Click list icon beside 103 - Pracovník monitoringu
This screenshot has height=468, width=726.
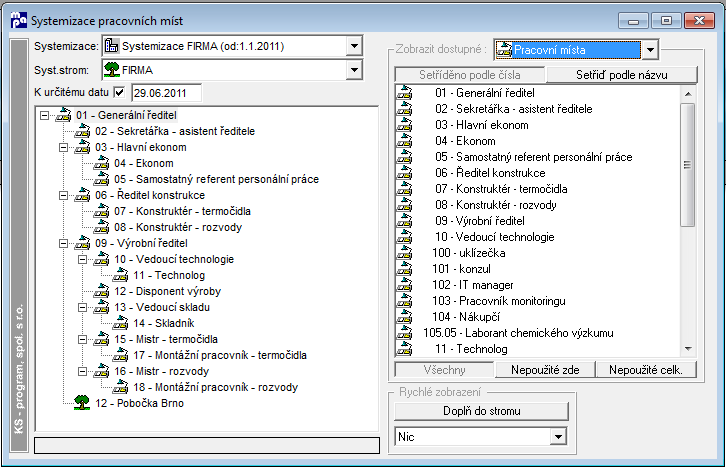(404, 301)
